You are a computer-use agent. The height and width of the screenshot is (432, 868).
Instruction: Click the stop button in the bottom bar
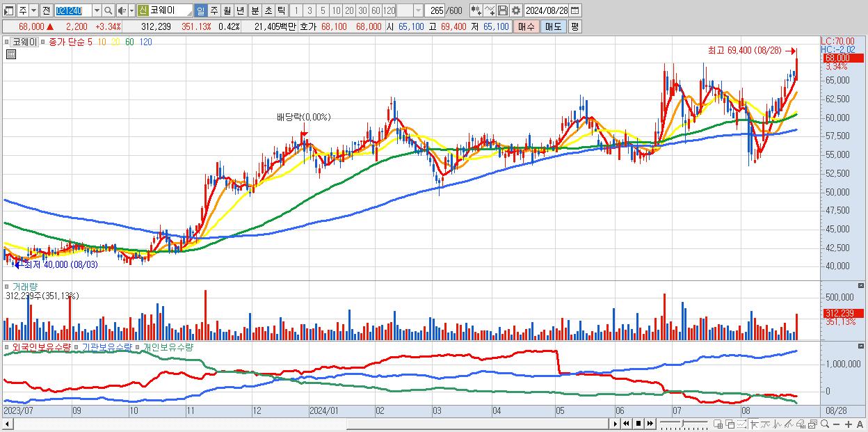[x=638, y=424]
